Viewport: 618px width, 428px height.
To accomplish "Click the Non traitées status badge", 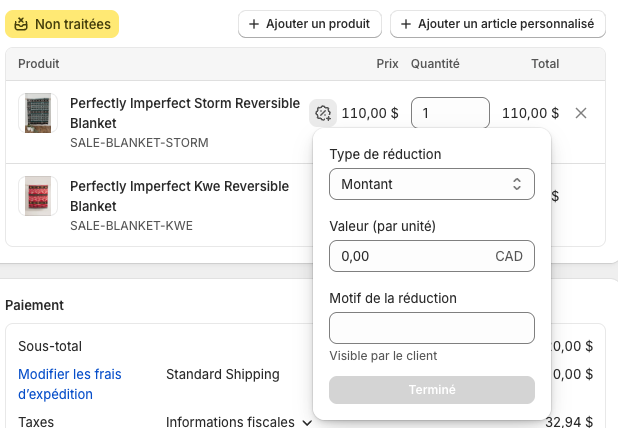I will [x=62, y=23].
